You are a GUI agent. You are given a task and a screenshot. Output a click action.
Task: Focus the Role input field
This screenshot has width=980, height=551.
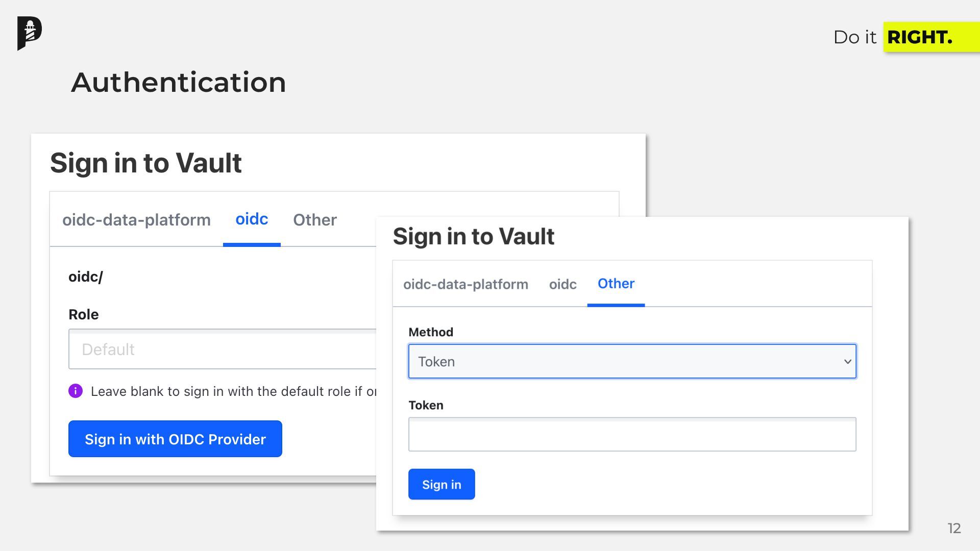223,349
